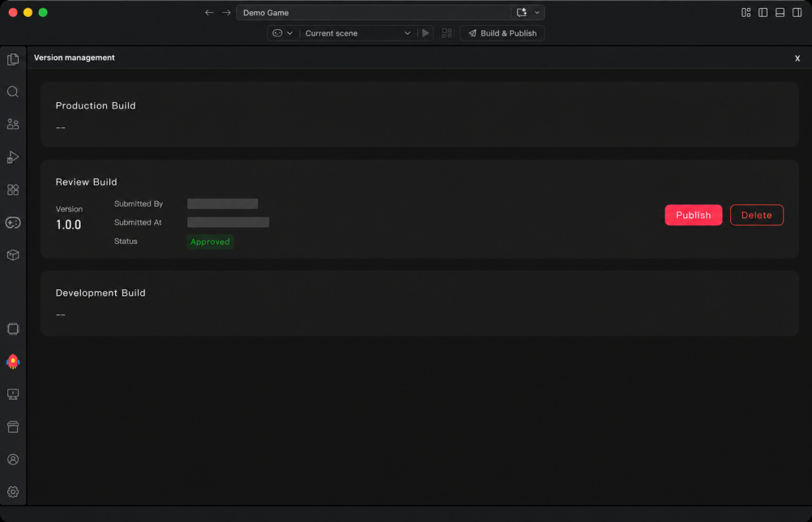Delete the review build
Image resolution: width=812 pixels, height=522 pixels.
(x=757, y=215)
